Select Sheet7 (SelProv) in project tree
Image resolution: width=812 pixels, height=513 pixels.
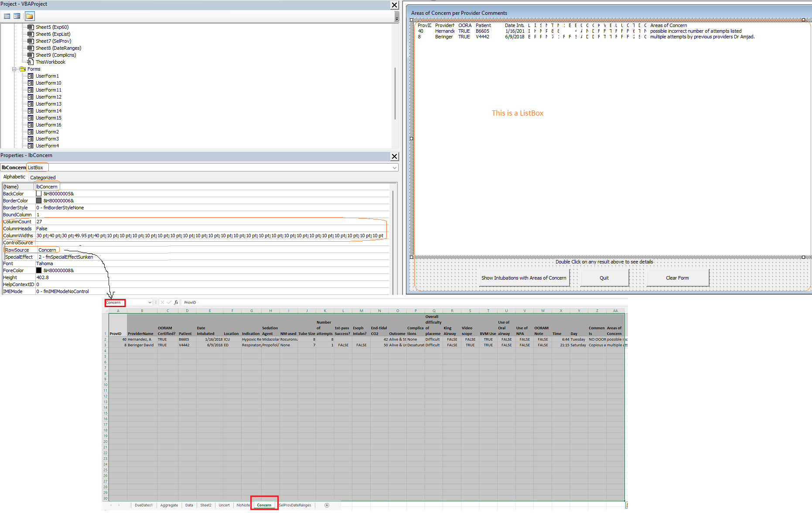(x=53, y=41)
